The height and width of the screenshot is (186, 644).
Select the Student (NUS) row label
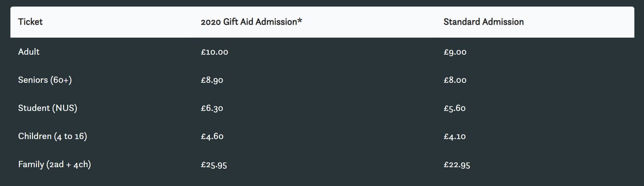click(x=47, y=108)
